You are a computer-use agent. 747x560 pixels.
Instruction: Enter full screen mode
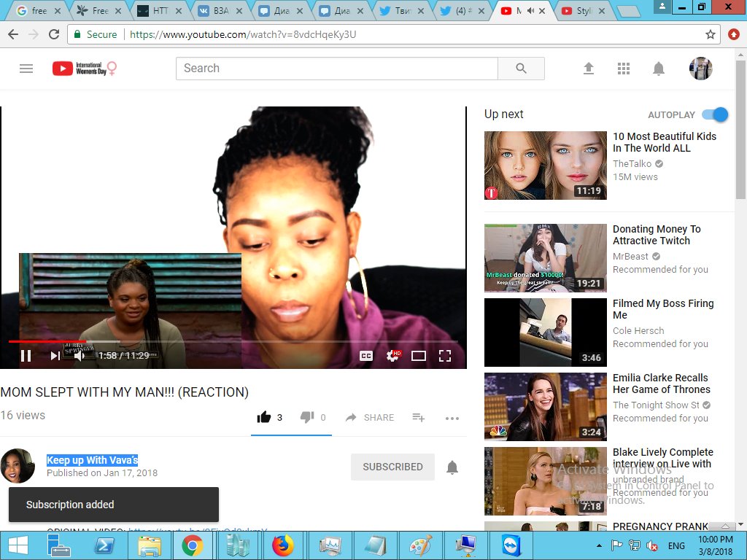(x=444, y=356)
